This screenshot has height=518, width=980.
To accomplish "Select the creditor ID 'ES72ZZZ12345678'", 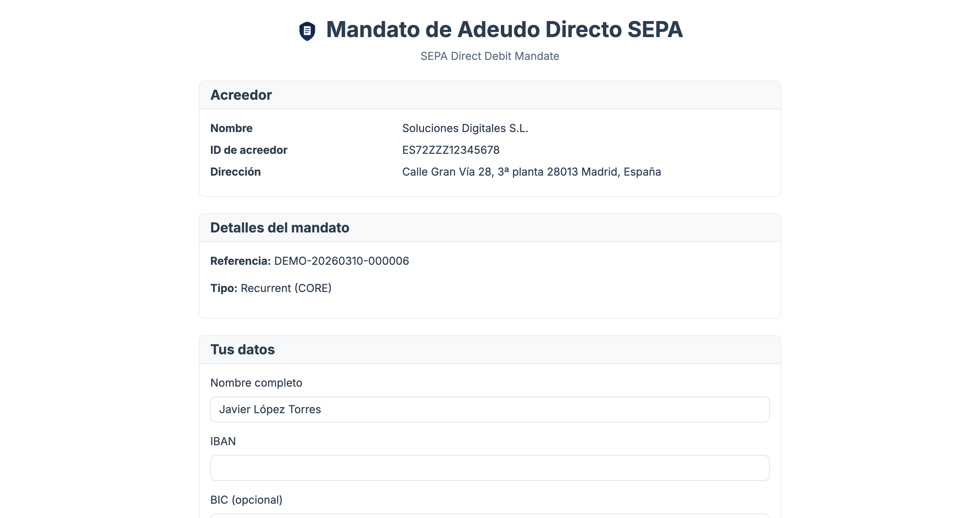I will (x=451, y=149).
